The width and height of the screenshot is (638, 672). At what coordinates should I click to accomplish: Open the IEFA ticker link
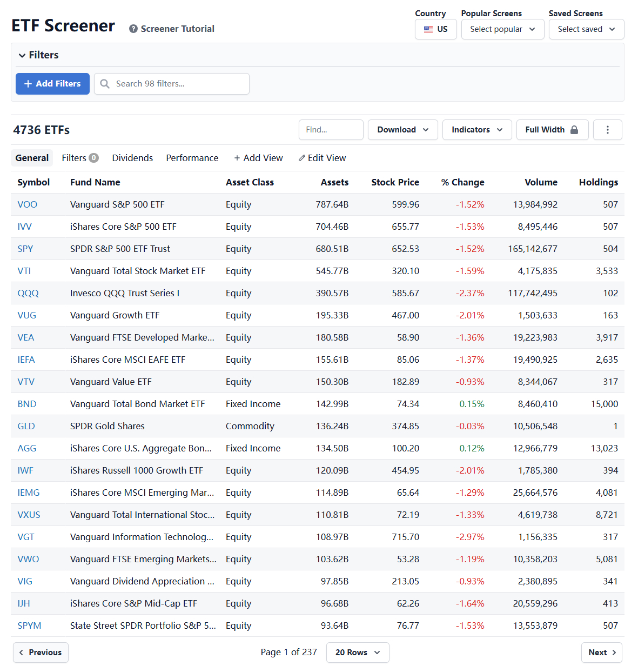point(26,360)
